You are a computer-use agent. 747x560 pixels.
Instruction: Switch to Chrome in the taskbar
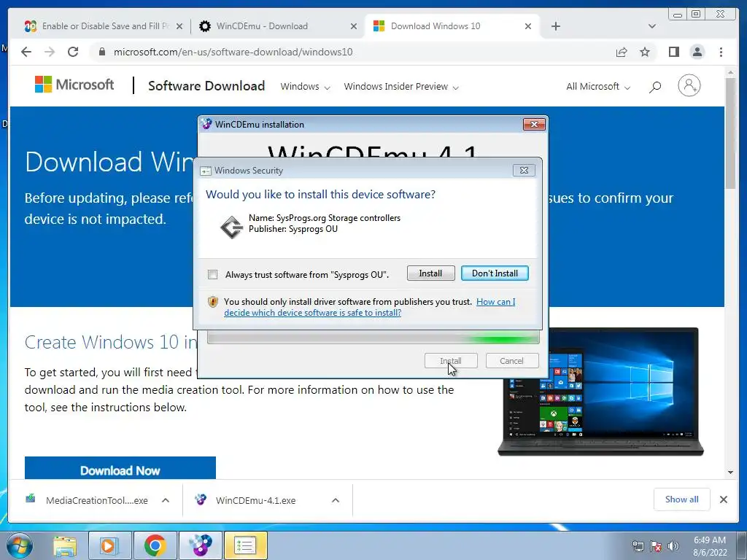coord(155,545)
